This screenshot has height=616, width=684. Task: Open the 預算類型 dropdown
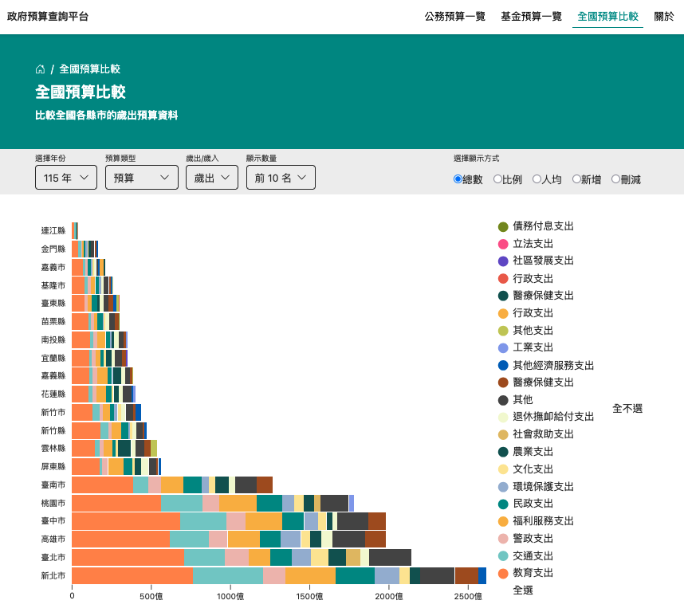(141, 178)
